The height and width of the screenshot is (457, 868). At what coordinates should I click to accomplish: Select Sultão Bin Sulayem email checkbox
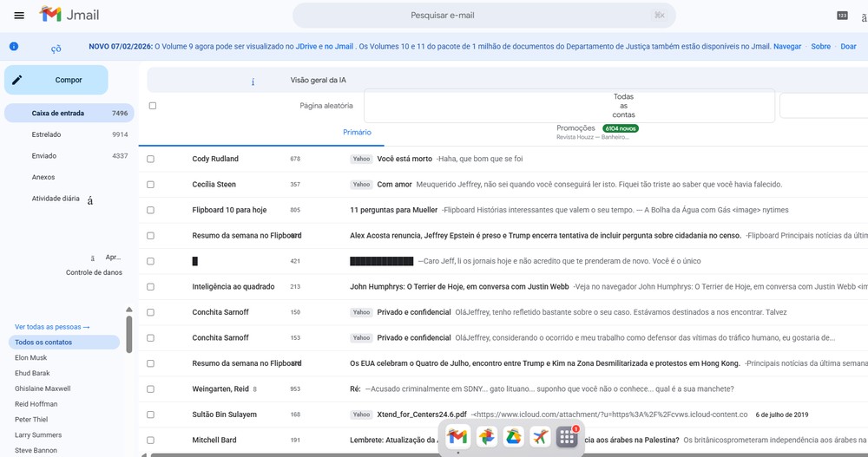pos(150,415)
